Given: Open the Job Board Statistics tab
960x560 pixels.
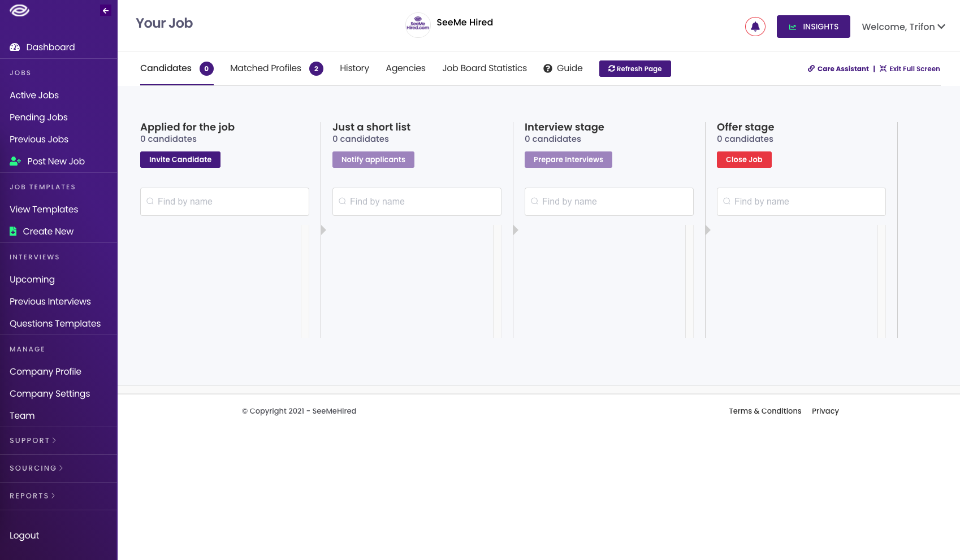Looking at the screenshot, I should point(484,68).
